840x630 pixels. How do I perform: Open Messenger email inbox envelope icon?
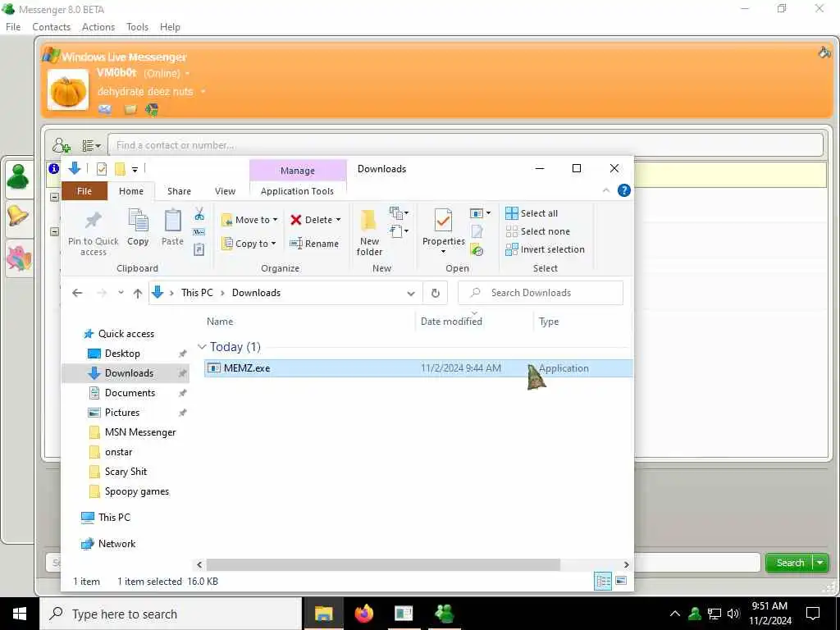(105, 109)
